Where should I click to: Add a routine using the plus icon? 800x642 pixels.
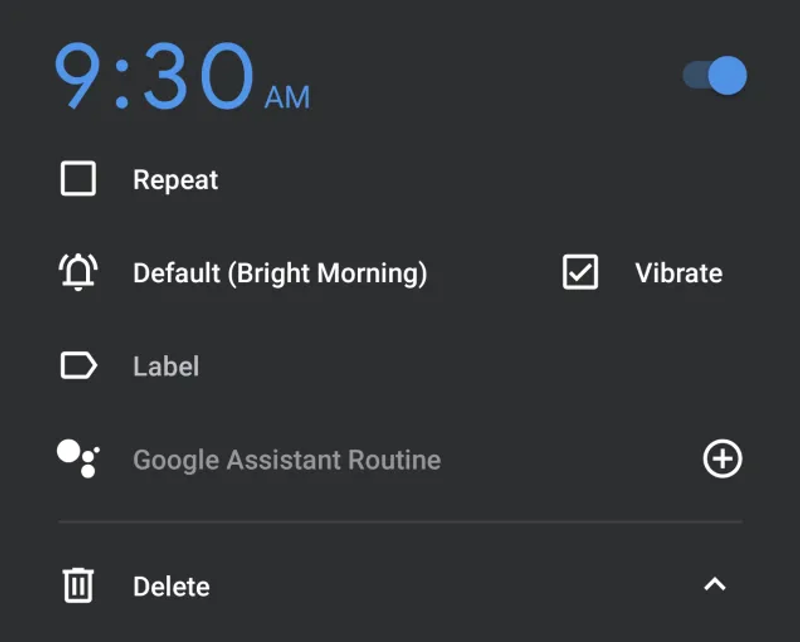722,459
